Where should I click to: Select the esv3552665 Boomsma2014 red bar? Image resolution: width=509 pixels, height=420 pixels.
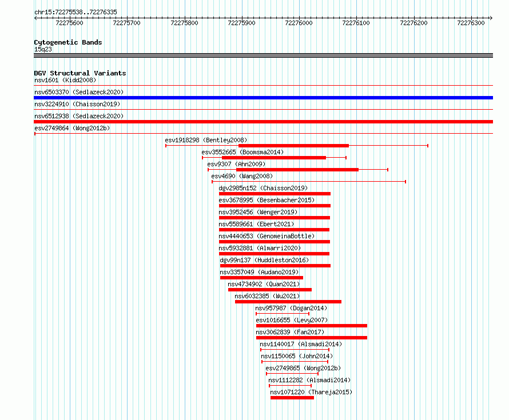[x=273, y=158]
